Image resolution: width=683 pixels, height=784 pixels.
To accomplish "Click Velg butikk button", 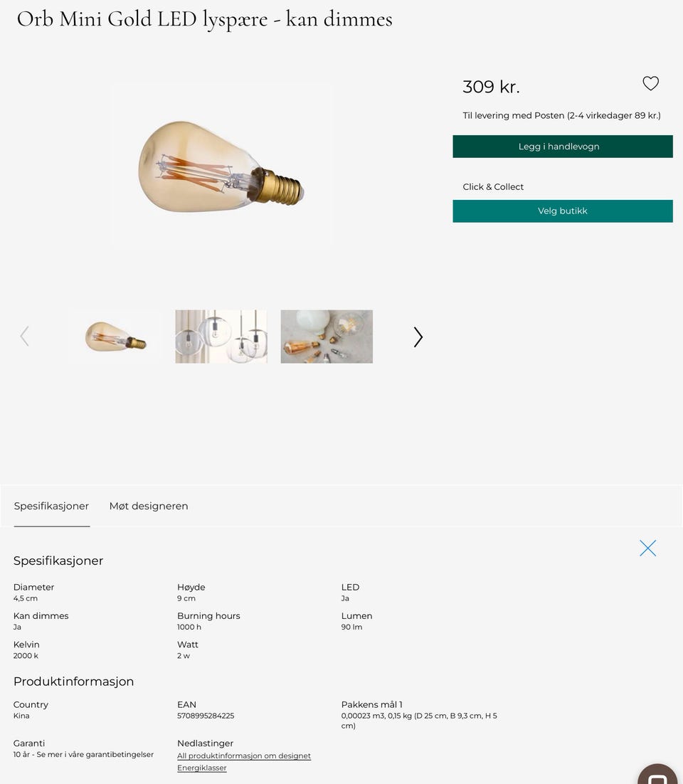I will (x=563, y=211).
